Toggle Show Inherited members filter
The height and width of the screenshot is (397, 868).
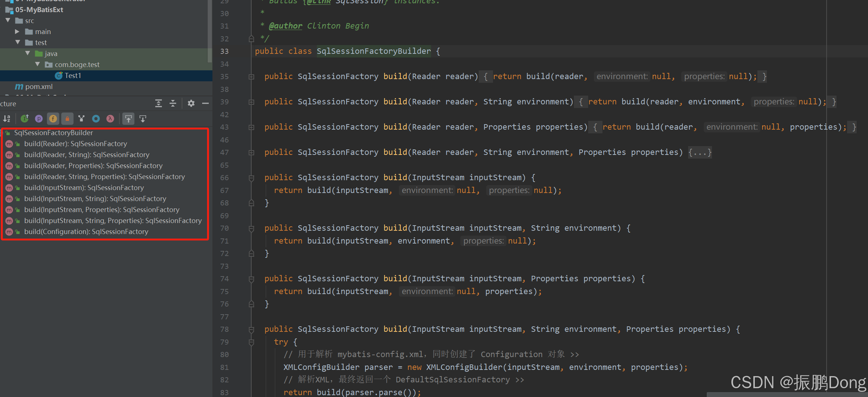(x=25, y=119)
